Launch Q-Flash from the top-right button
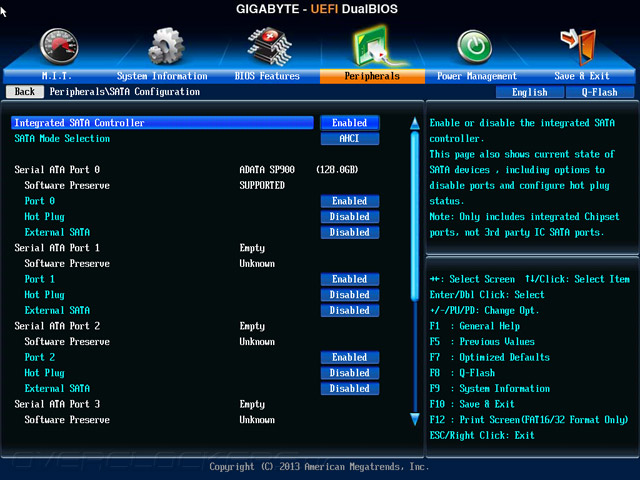 600,92
